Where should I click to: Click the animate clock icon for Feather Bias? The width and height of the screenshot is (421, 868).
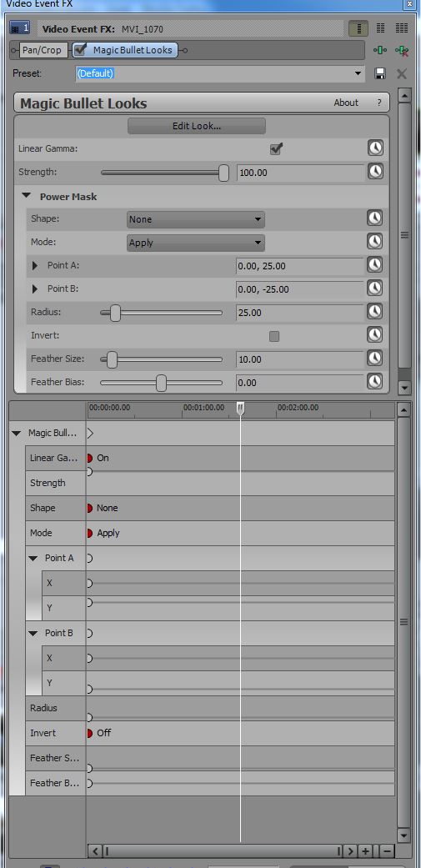point(375,381)
